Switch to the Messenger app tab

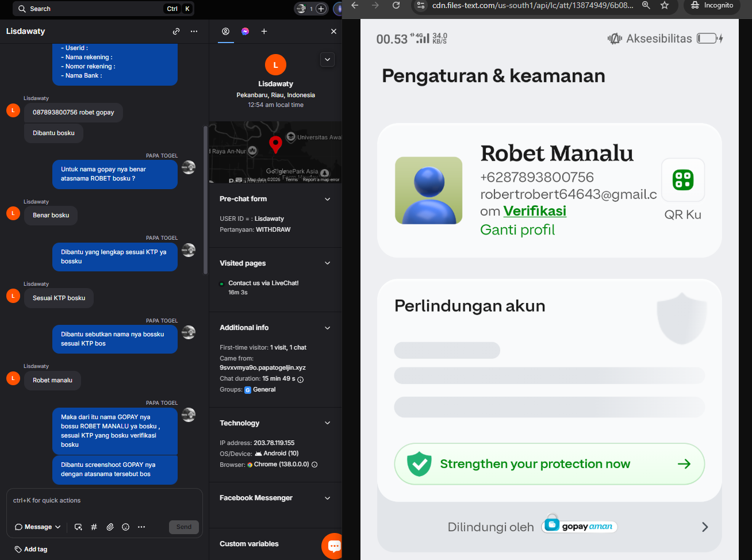point(245,31)
